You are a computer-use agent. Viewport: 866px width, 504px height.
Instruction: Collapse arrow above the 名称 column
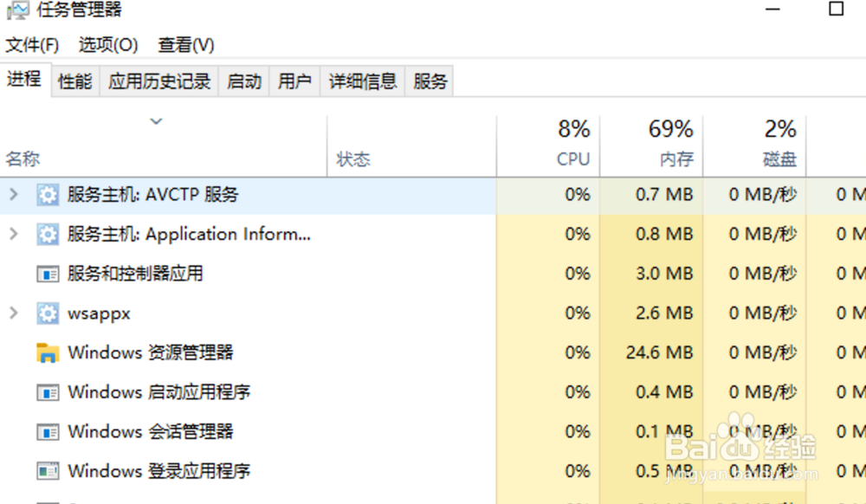coord(157,121)
